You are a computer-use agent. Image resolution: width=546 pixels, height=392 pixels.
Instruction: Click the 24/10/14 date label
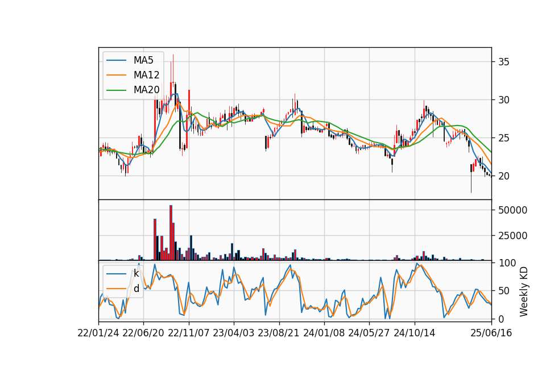tap(415, 333)
